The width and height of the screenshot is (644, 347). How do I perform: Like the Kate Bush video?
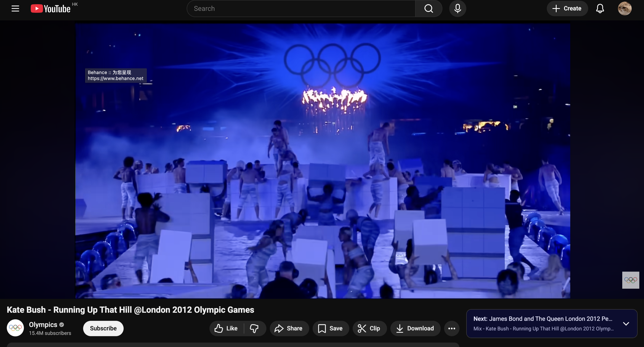[x=226, y=328]
